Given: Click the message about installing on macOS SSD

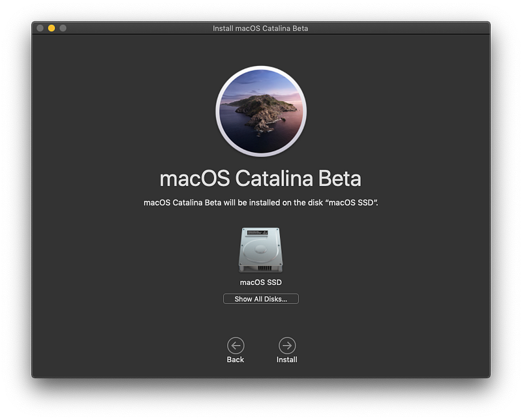Looking at the screenshot, I should tap(260, 203).
